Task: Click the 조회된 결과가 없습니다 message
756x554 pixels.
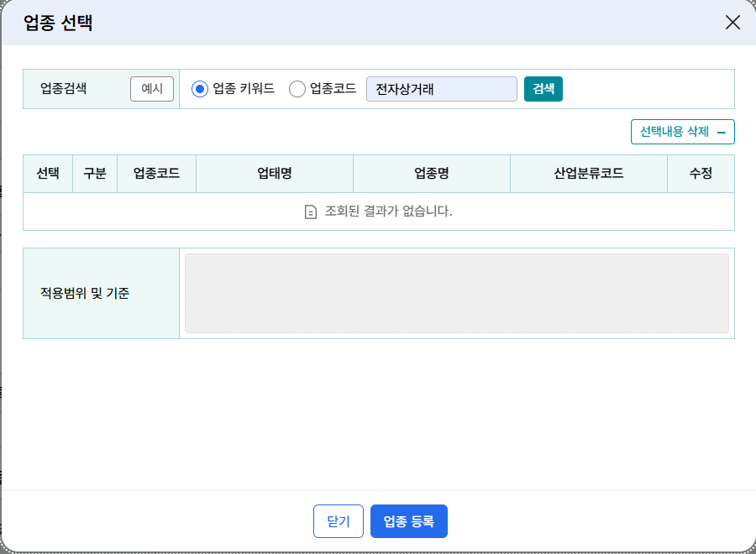Action: pyautogui.click(x=389, y=211)
